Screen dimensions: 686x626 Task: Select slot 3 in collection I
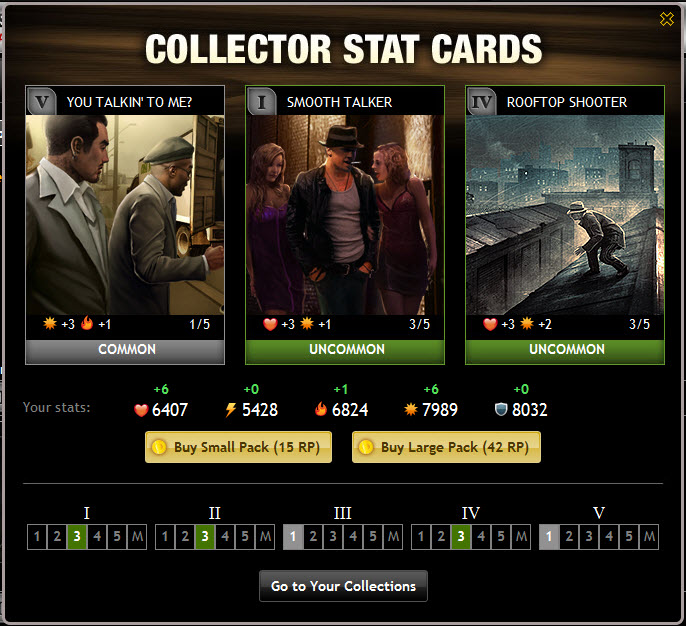(x=77, y=536)
